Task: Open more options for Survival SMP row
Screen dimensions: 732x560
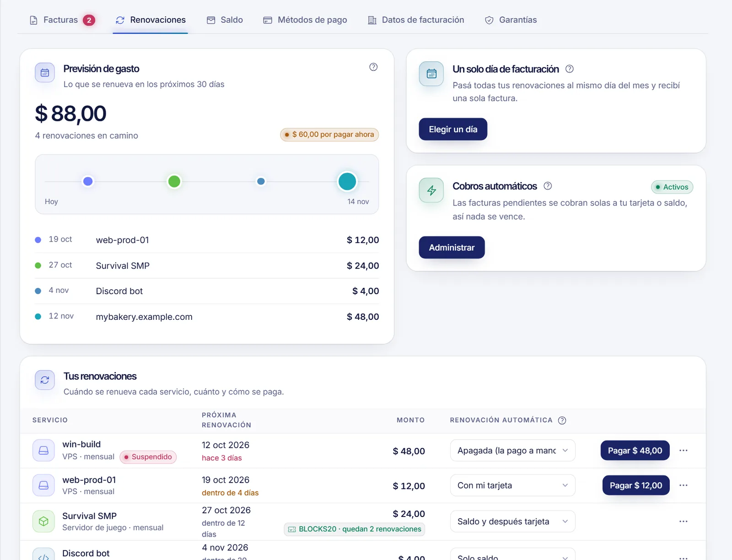Action: pyautogui.click(x=684, y=522)
